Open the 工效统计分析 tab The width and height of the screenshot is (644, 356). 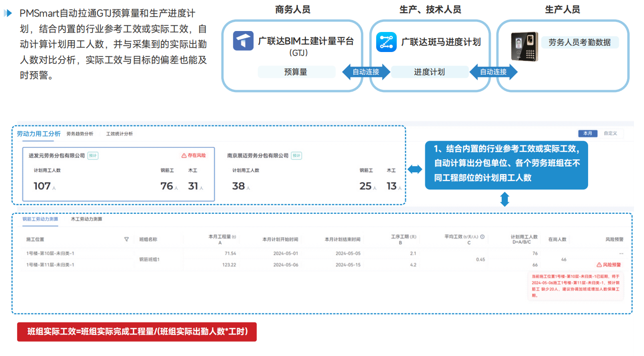(119, 134)
